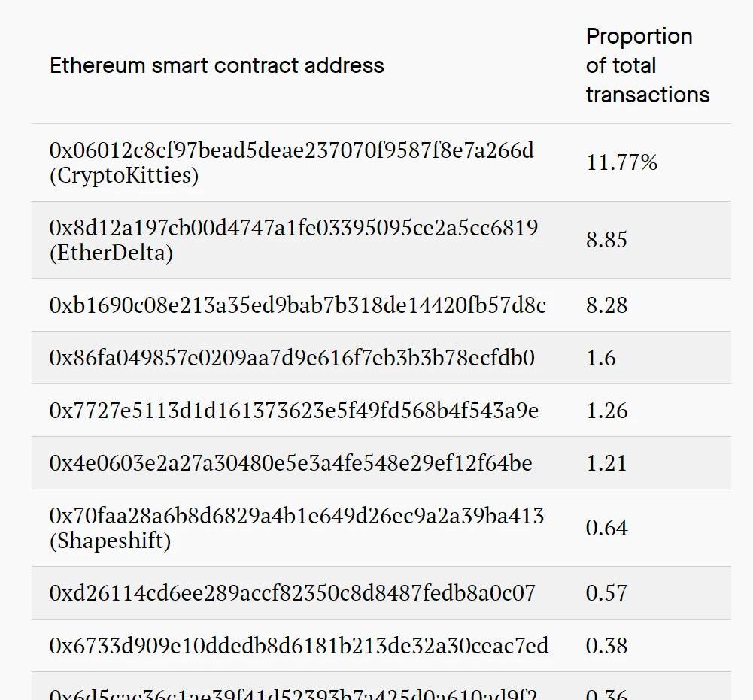Select address starting with 0x4e0603e2a27a30
The image size is (753, 700).
tap(290, 463)
